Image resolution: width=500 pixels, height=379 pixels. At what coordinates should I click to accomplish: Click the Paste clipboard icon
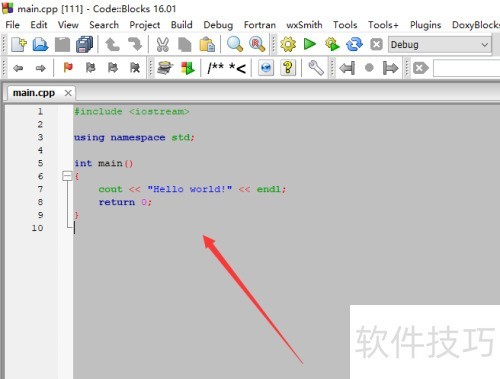[207, 44]
